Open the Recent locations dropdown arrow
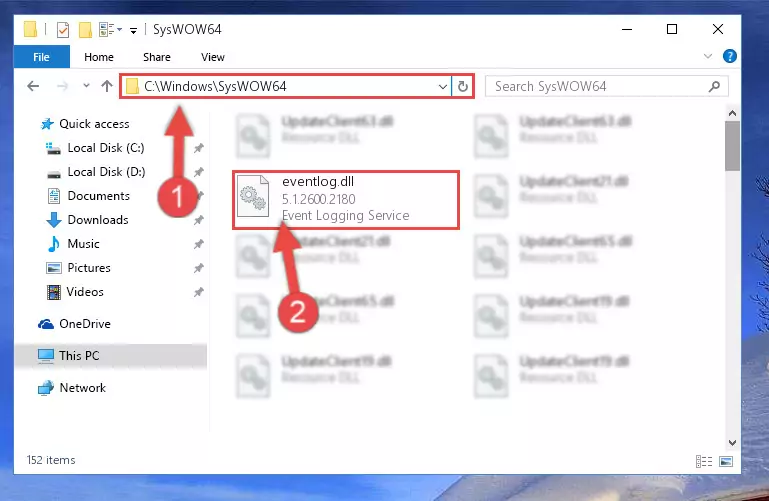The image size is (769, 501). pos(86,86)
